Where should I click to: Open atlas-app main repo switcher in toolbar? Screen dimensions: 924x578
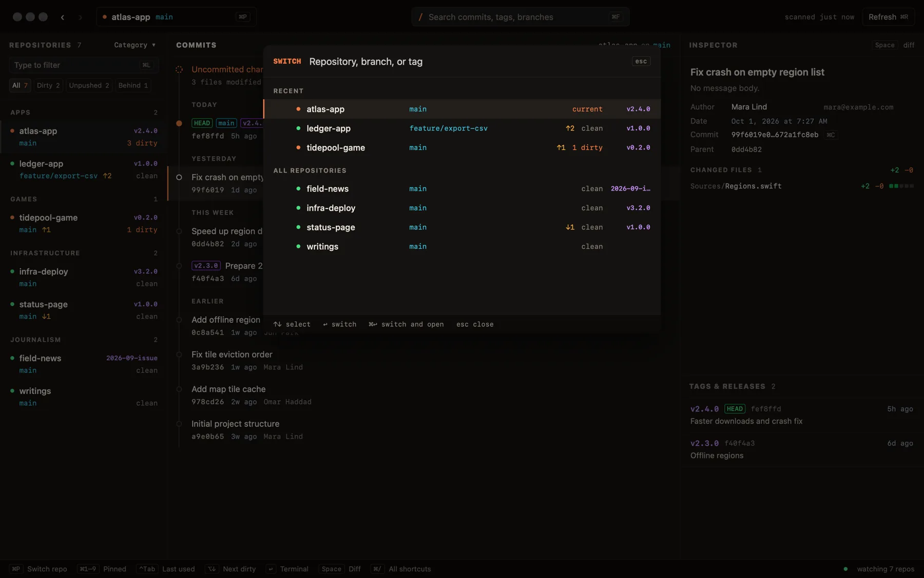click(176, 17)
